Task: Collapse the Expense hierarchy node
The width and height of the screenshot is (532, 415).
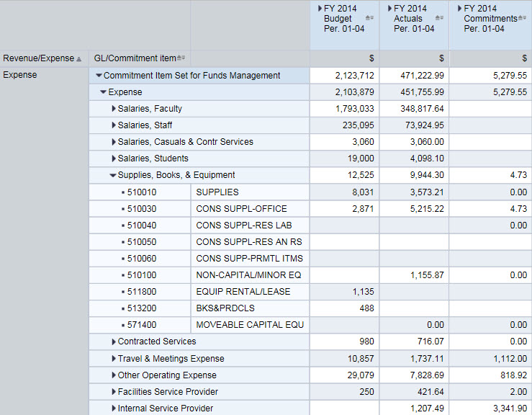Action: [104, 92]
